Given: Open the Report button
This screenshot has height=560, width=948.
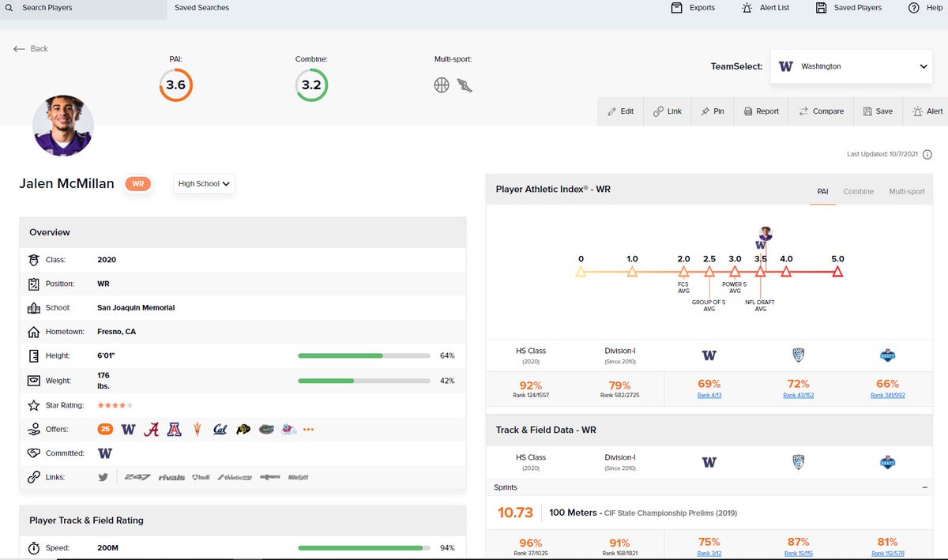Looking at the screenshot, I should pos(762,111).
